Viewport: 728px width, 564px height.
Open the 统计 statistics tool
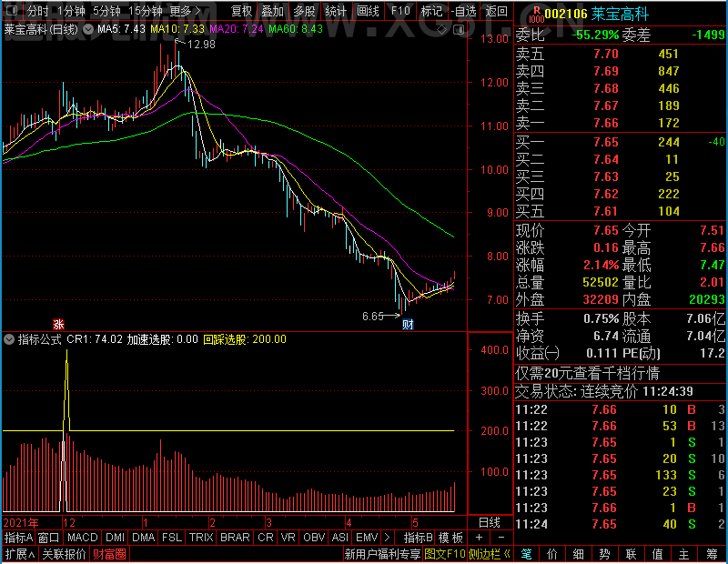[336, 11]
